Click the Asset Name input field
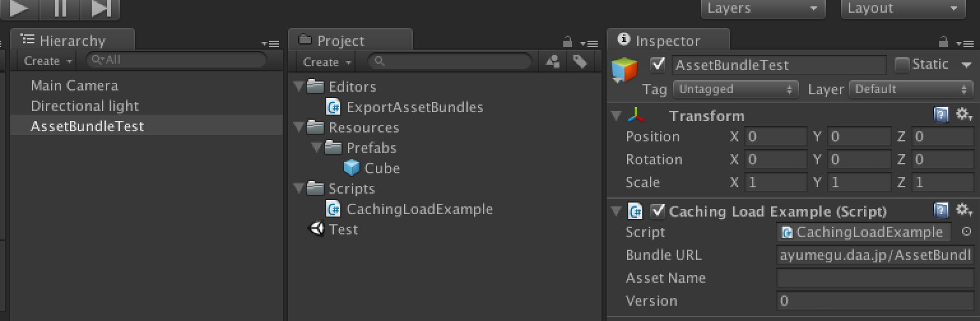This screenshot has height=321, width=980. tap(875, 278)
